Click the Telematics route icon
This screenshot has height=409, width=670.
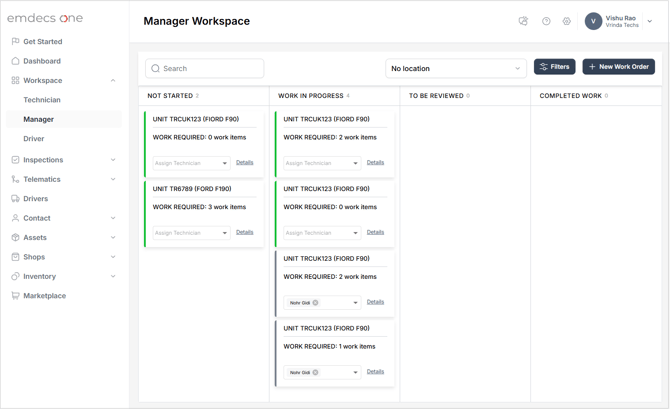tap(15, 179)
